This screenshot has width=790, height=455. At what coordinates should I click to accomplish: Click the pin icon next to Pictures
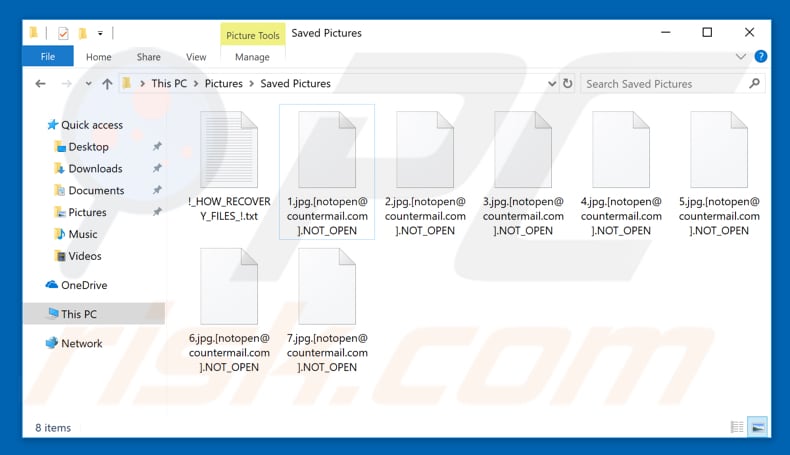pos(157,212)
